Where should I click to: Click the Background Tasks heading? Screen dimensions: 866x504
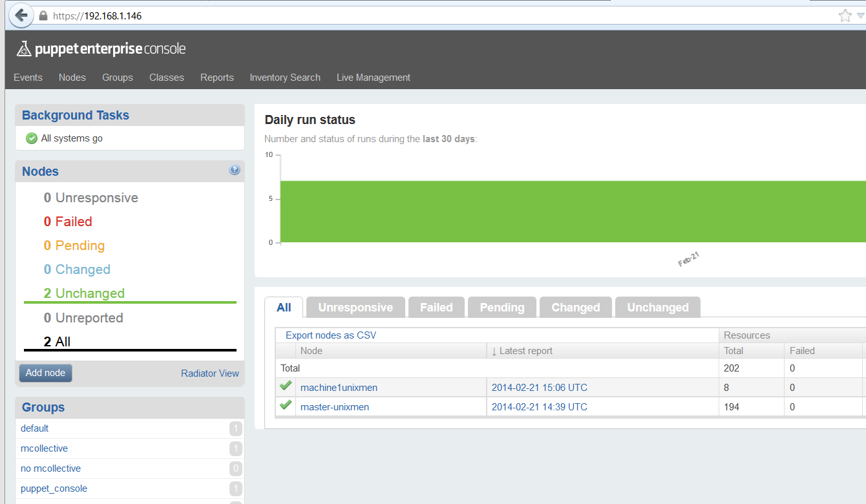(x=76, y=115)
